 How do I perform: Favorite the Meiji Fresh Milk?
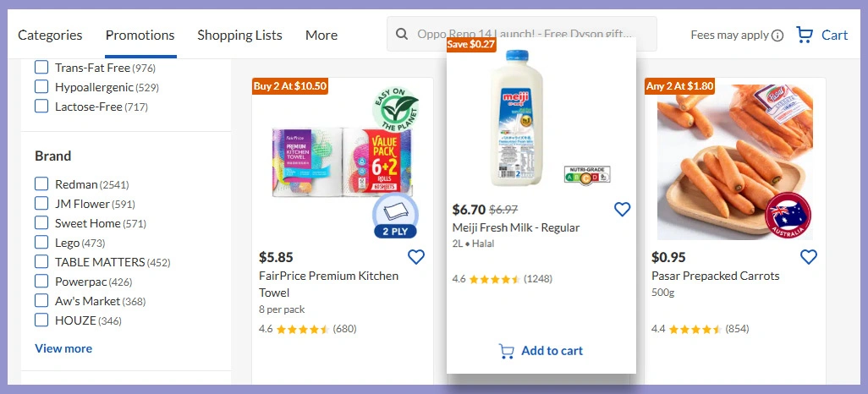click(622, 209)
